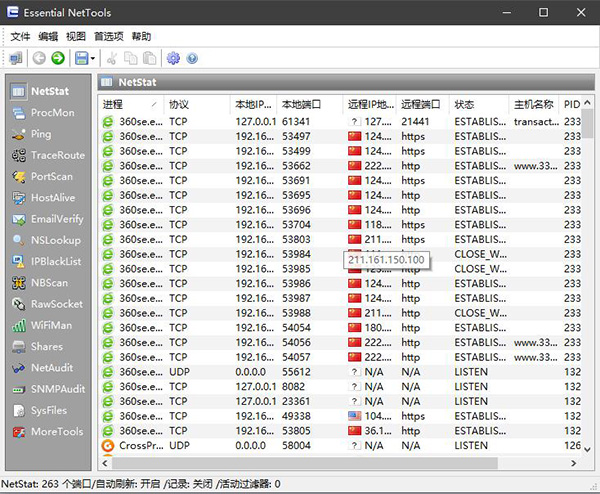Open the 首选项 menu
600x494 pixels.
point(109,36)
